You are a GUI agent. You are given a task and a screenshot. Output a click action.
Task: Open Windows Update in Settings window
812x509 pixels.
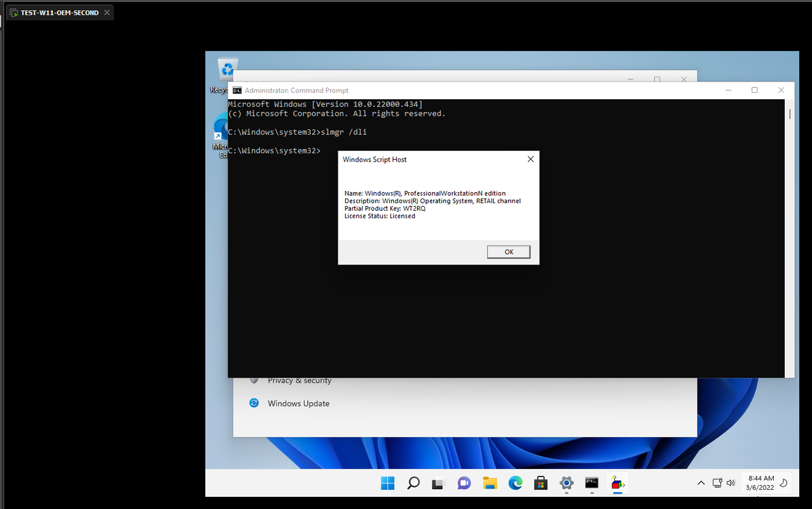click(298, 403)
